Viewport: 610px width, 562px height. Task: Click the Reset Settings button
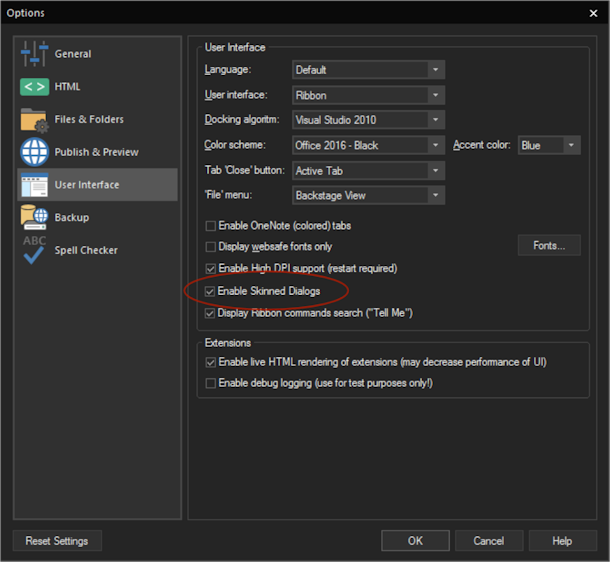57,541
